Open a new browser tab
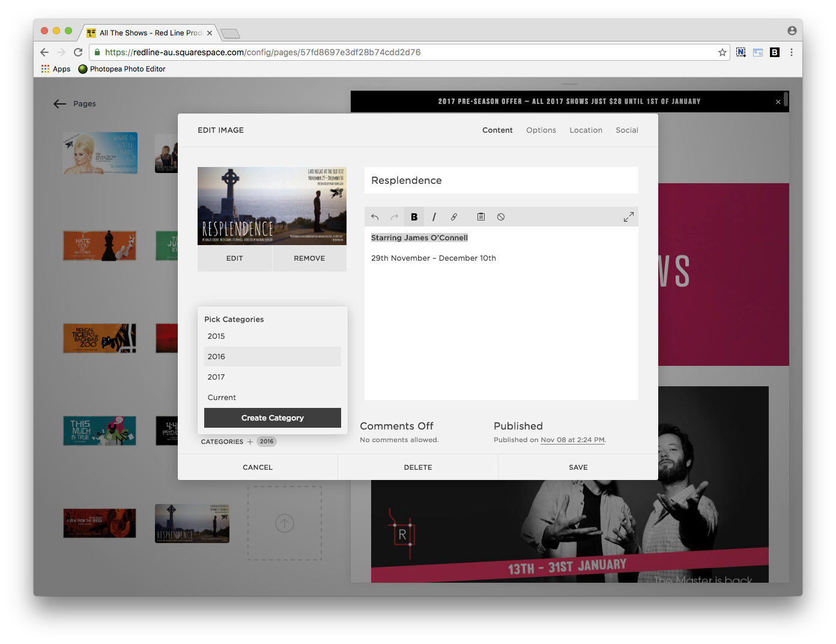 tap(230, 34)
